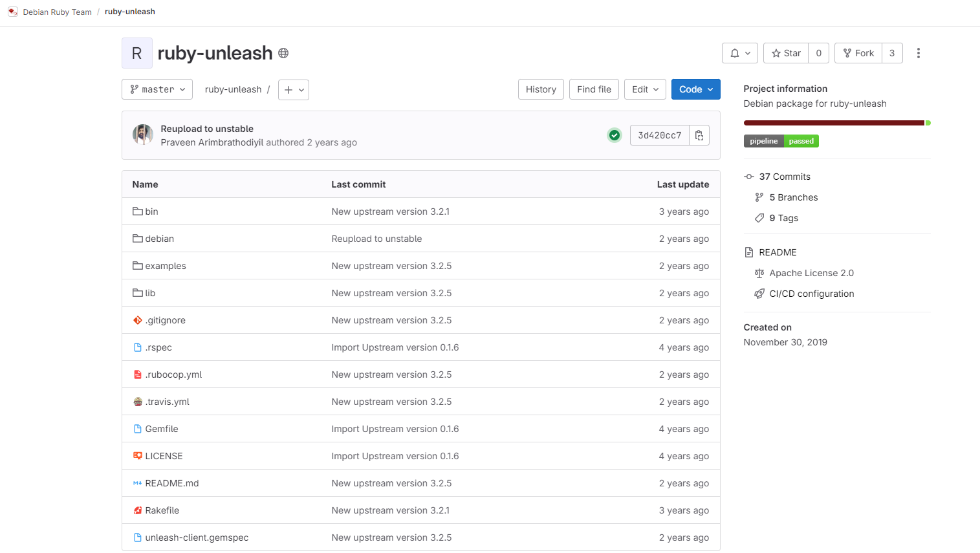Open Apache License 2.0 link
The width and height of the screenshot is (980, 553).
(x=812, y=273)
